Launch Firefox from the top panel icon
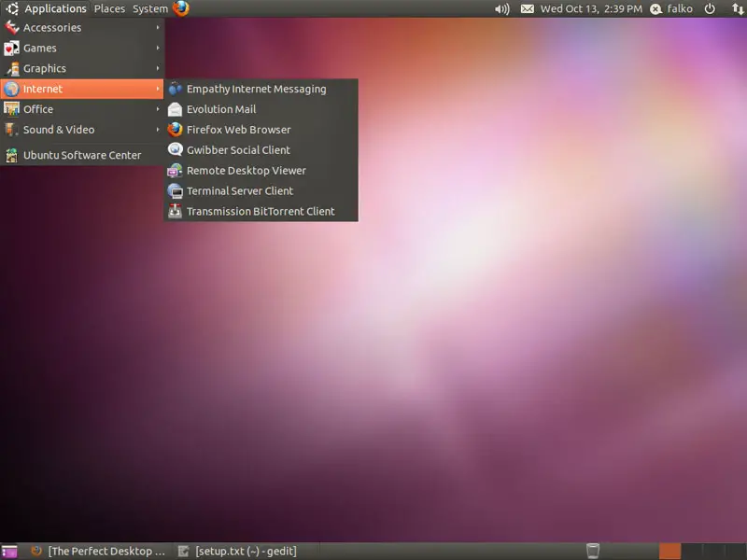This screenshot has height=560, width=747. point(181,8)
